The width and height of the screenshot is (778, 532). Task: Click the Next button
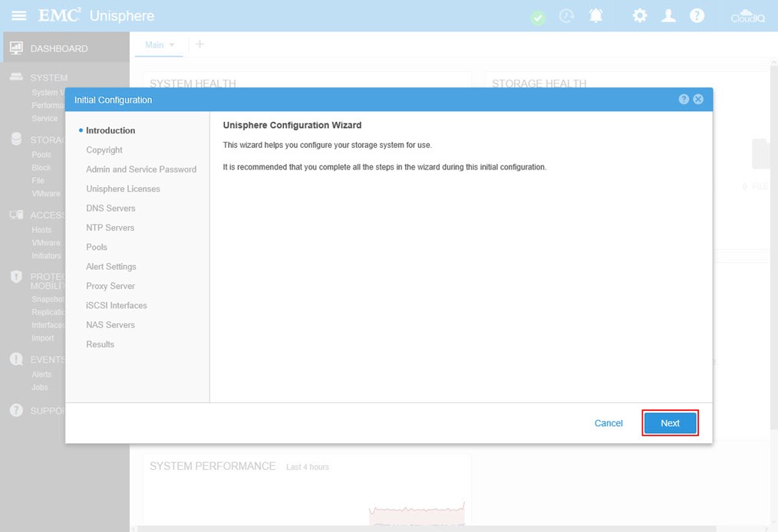point(671,423)
